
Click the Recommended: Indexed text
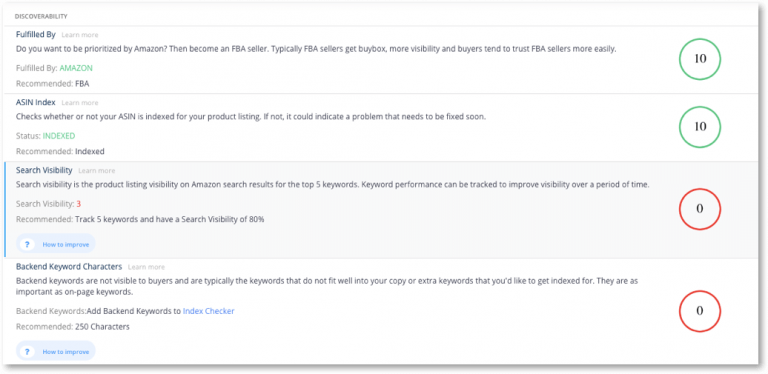coord(60,151)
